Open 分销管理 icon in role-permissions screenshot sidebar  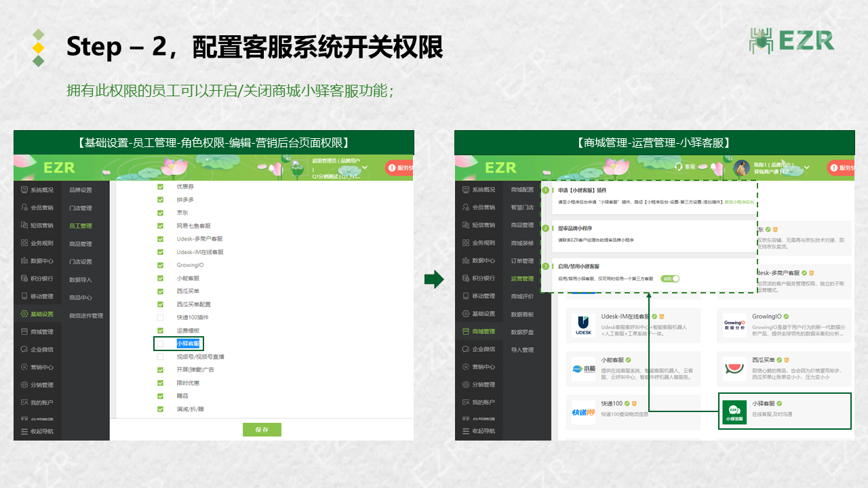click(x=24, y=384)
